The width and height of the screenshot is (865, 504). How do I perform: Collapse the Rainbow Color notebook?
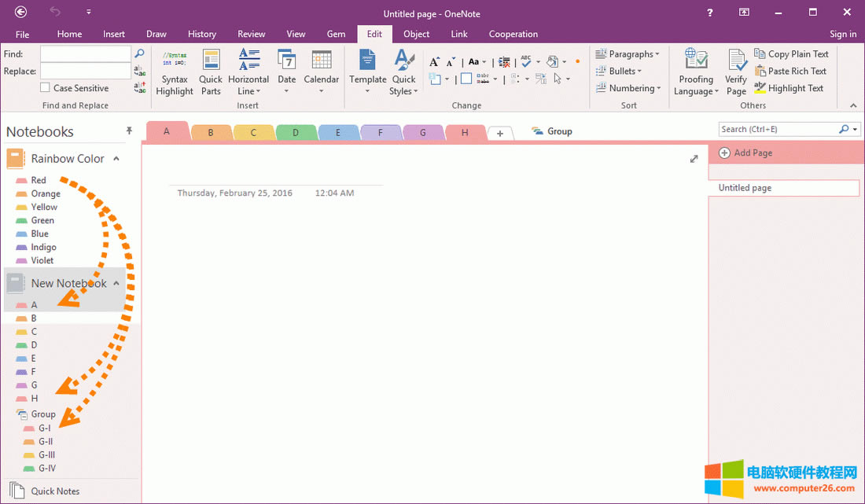116,159
